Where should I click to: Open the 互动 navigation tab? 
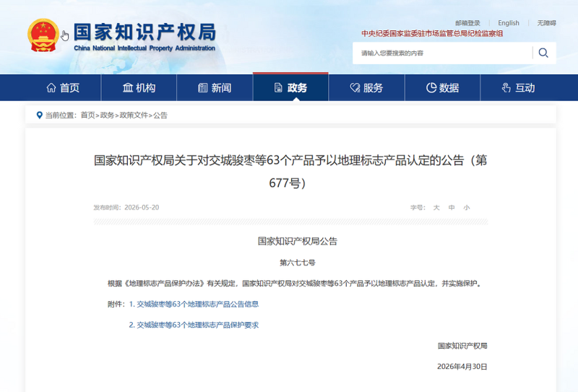point(518,87)
